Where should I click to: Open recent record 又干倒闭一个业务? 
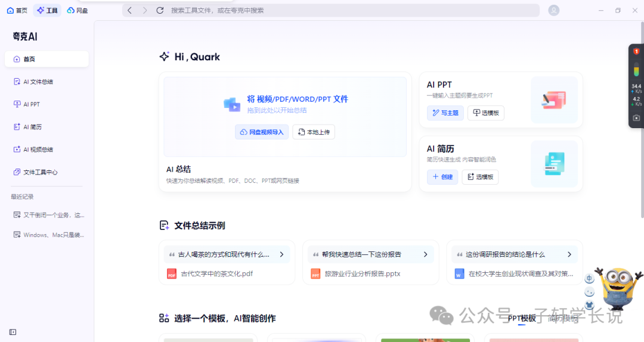pyautogui.click(x=48, y=214)
